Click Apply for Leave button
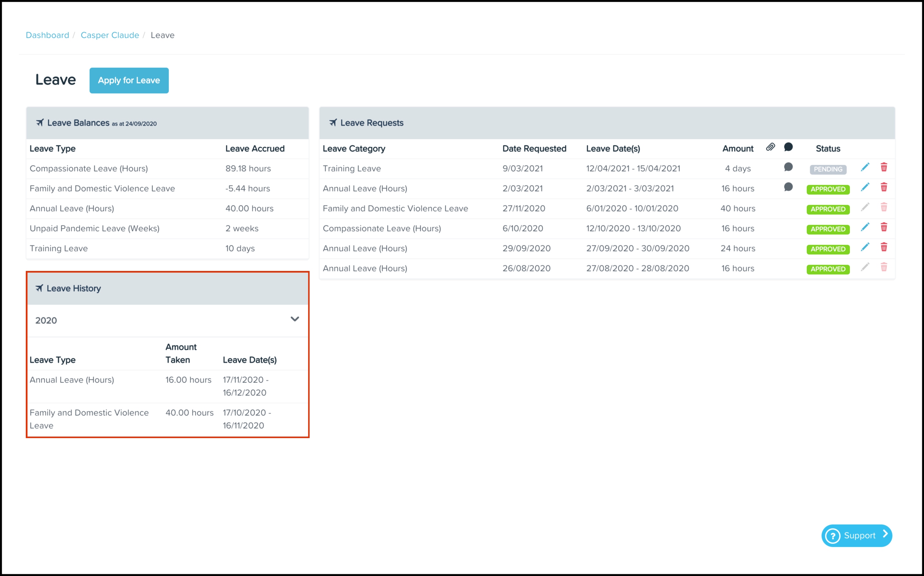The height and width of the screenshot is (576, 924). pyautogui.click(x=129, y=81)
